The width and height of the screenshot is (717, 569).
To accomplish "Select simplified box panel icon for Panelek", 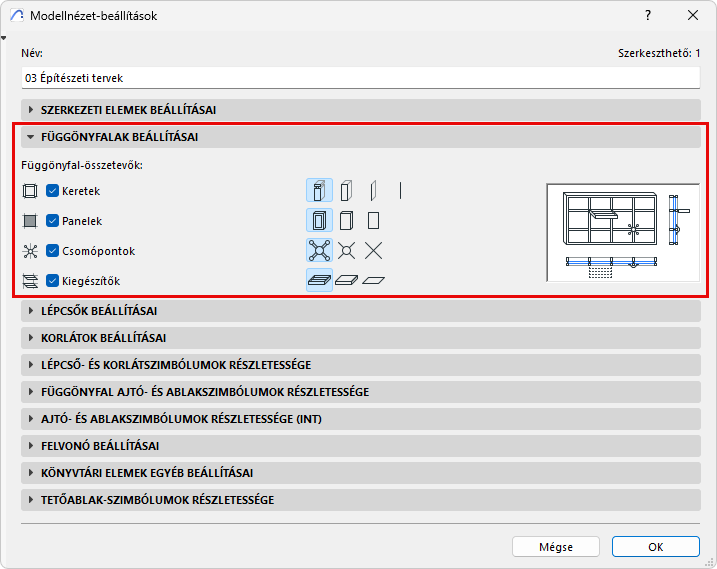I will (346, 220).
